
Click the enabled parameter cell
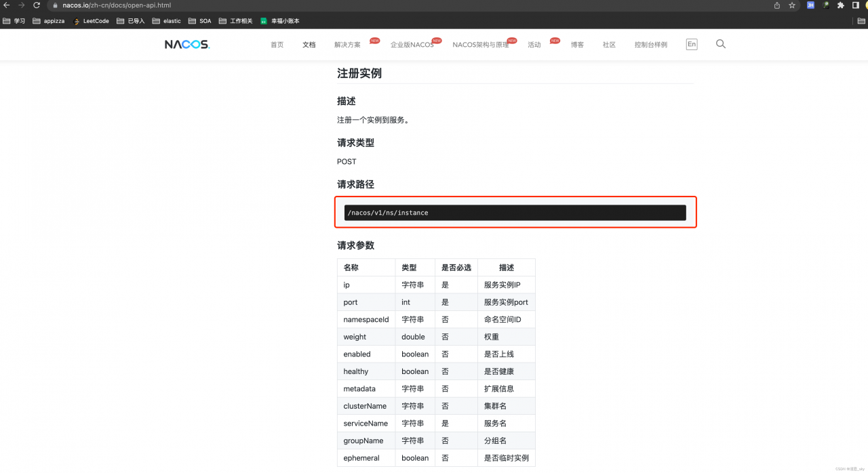(366, 354)
